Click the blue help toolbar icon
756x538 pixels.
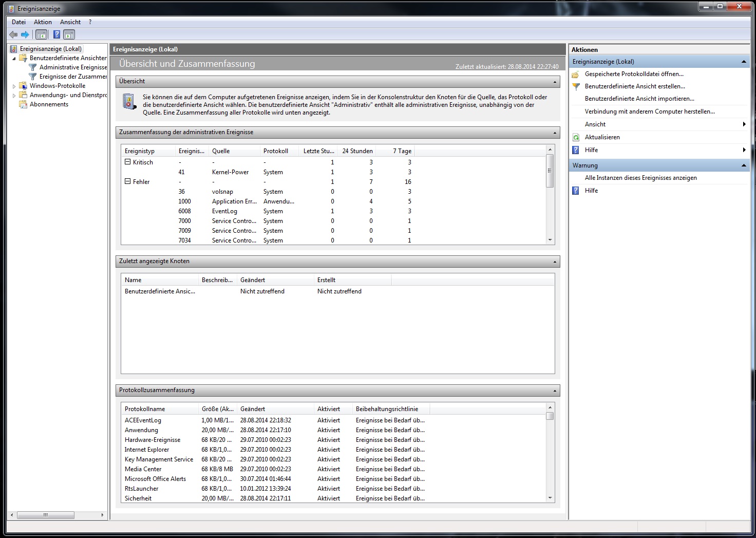[x=56, y=35]
